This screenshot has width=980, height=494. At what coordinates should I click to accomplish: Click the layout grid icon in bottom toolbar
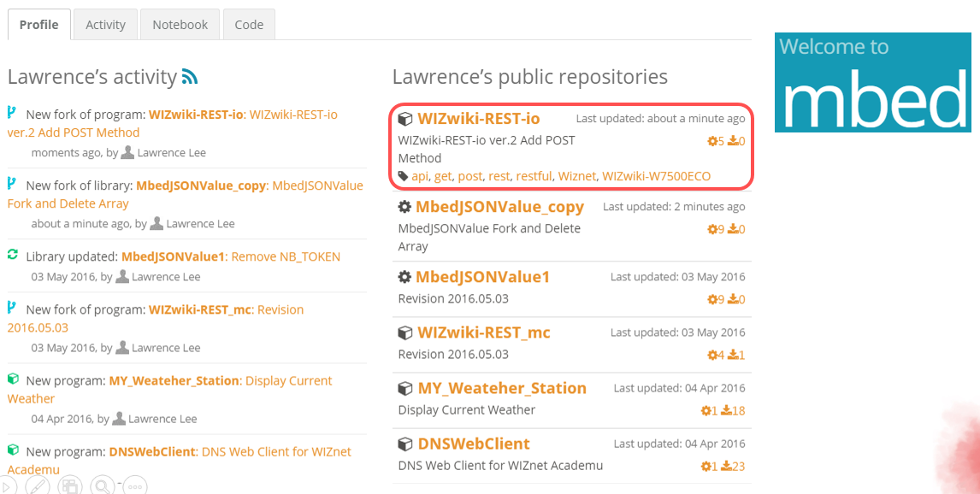coord(70,486)
